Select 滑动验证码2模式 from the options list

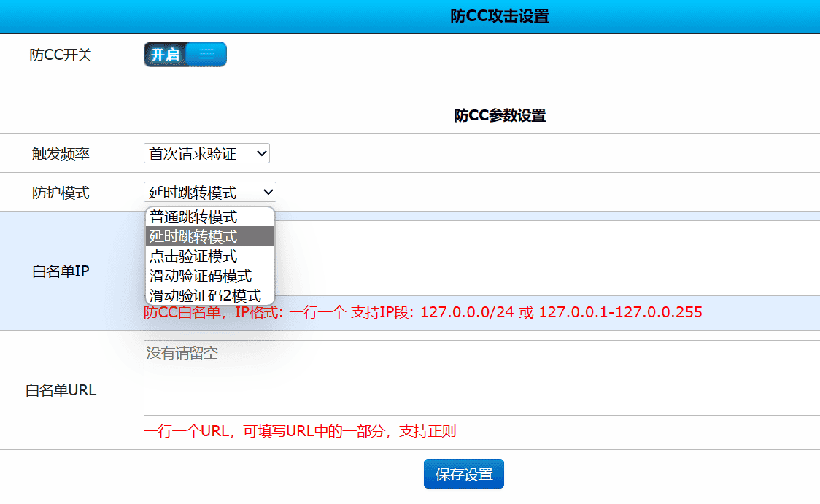tap(209, 295)
